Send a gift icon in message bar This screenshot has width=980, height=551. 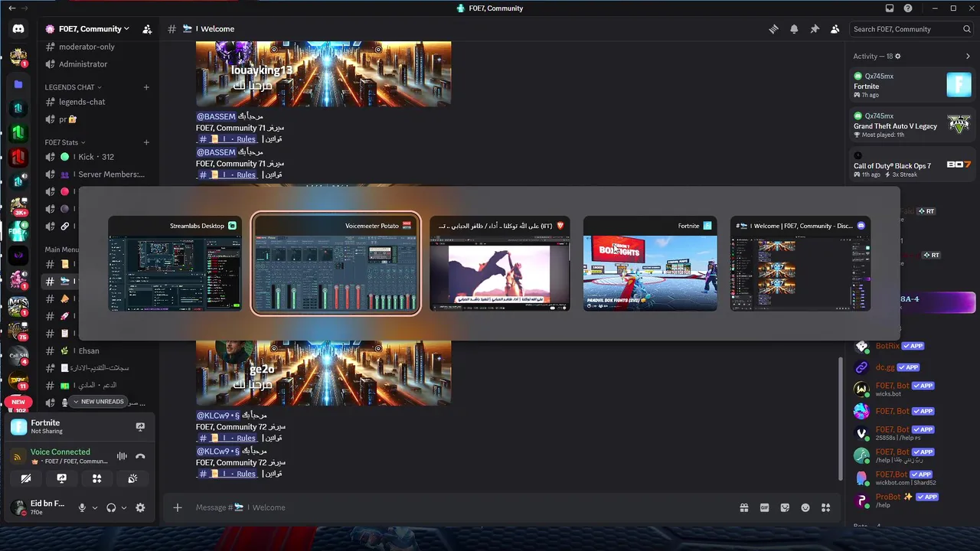[x=743, y=507]
